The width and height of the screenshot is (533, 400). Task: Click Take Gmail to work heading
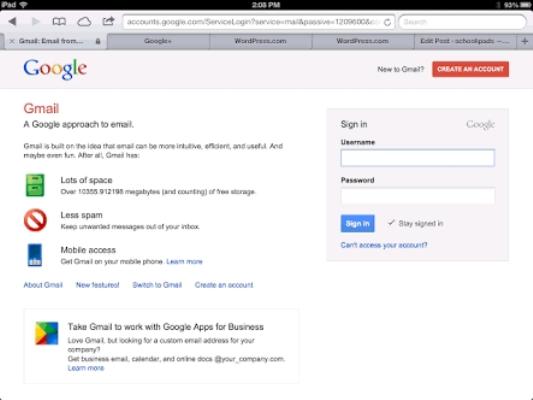(166, 327)
